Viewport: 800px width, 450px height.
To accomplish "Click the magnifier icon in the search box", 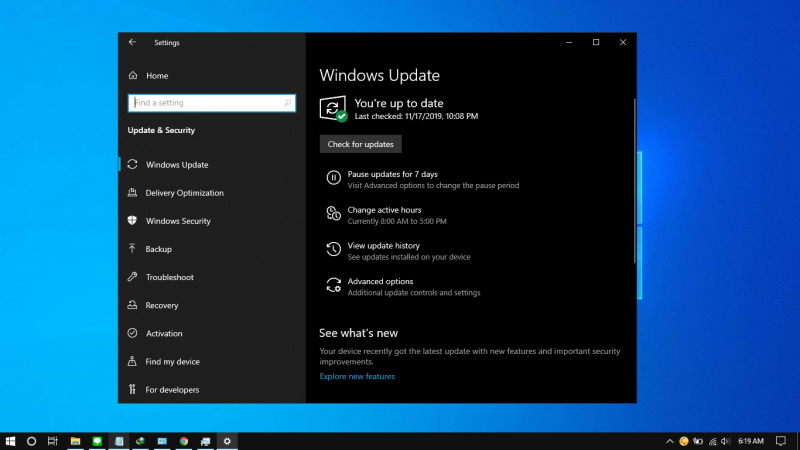I will [x=287, y=103].
